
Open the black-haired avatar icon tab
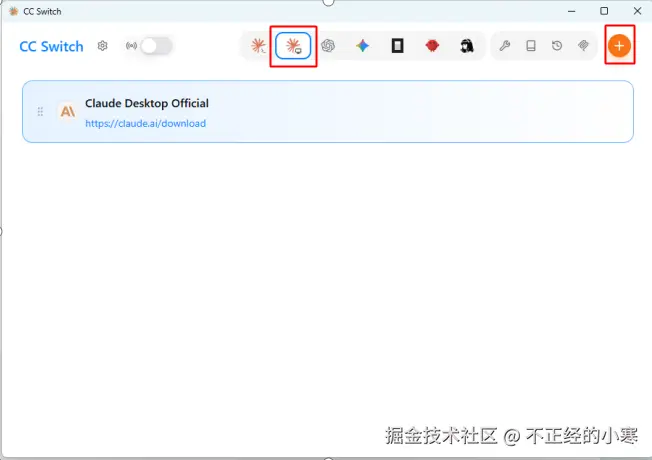click(x=467, y=46)
